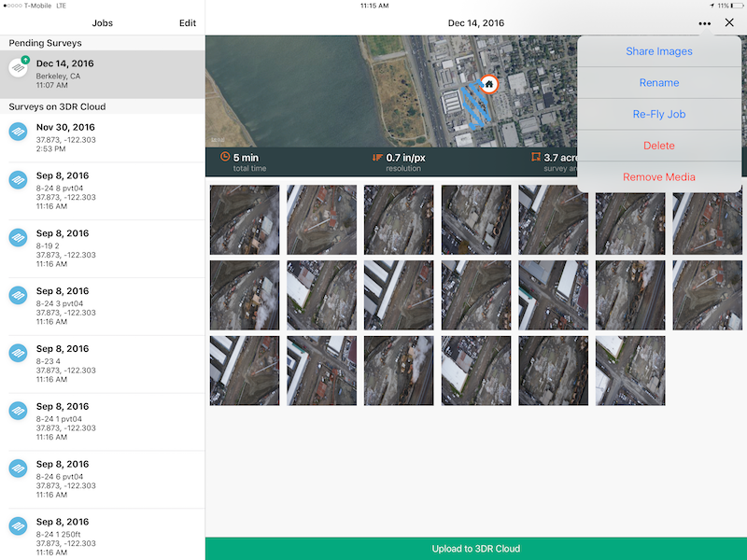
Task: Click the 0.7 in/px resolution value
Action: pos(405,158)
